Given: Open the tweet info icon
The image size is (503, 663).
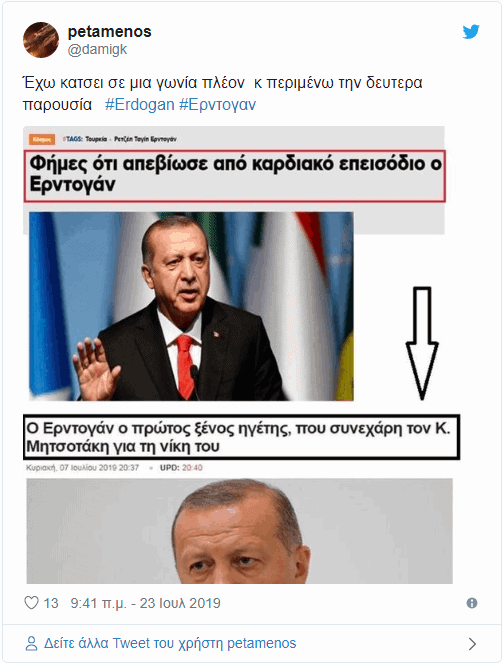Looking at the screenshot, I should click(x=472, y=603).
